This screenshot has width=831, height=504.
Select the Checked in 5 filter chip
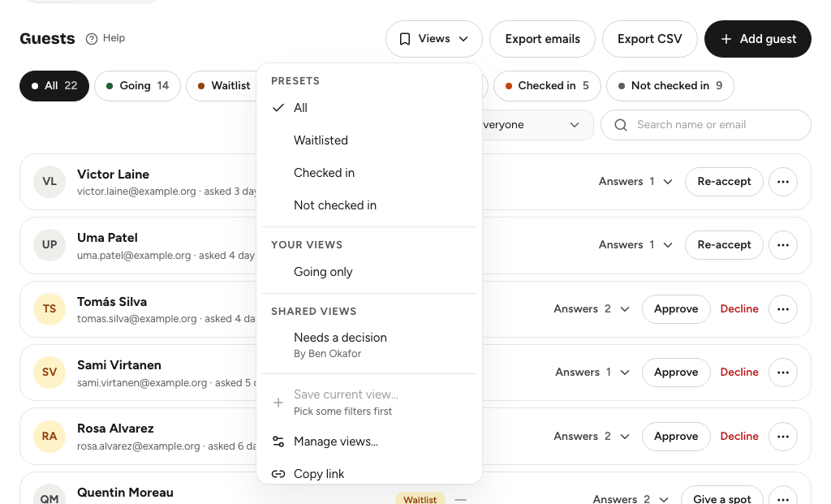pos(547,86)
